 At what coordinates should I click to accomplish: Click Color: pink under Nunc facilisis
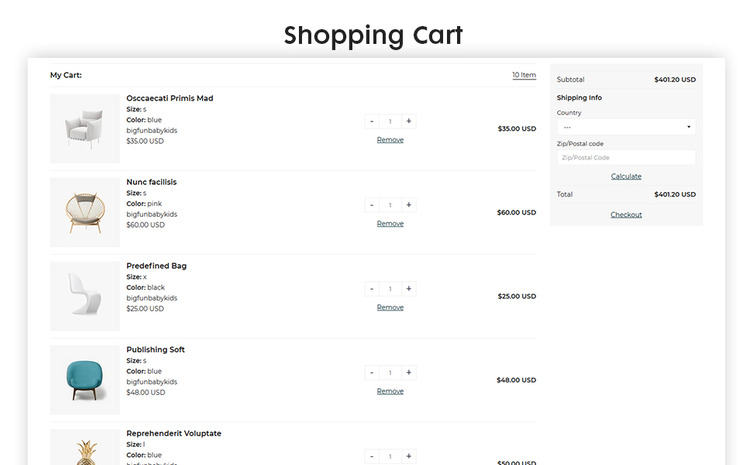[x=144, y=204]
